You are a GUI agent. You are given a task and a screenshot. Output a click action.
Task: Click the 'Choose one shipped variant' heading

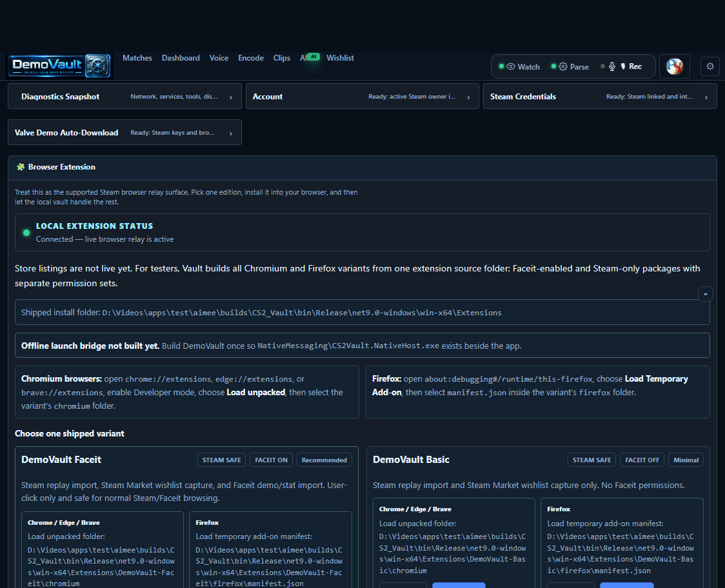[x=70, y=434]
